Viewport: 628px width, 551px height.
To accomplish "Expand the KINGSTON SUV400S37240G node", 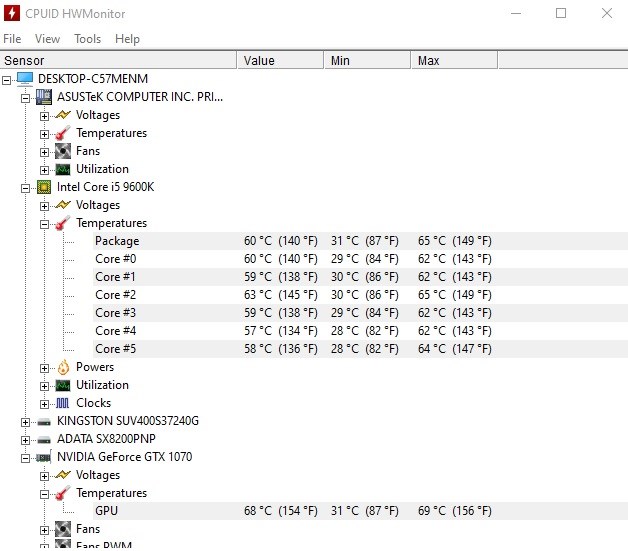I will [x=25, y=422].
